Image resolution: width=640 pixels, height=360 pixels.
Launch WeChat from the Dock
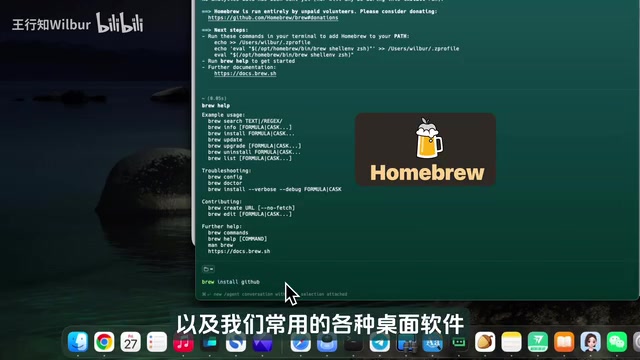point(617,342)
